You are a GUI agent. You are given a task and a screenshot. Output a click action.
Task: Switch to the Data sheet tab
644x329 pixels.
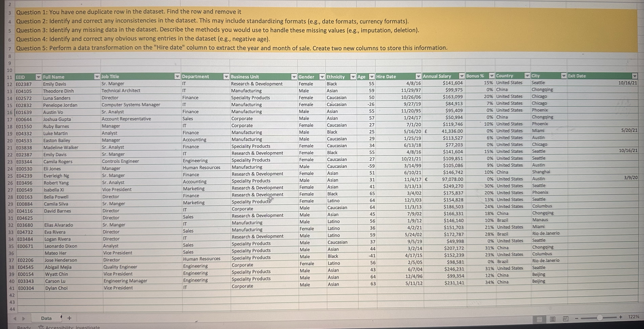[46, 318]
